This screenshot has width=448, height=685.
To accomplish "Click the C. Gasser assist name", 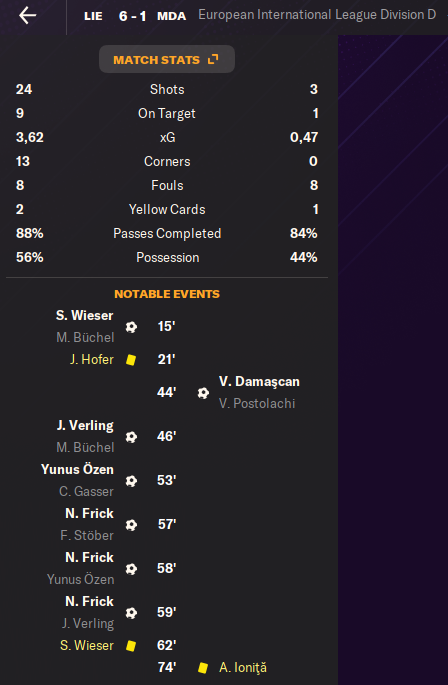I will tap(86, 491).
